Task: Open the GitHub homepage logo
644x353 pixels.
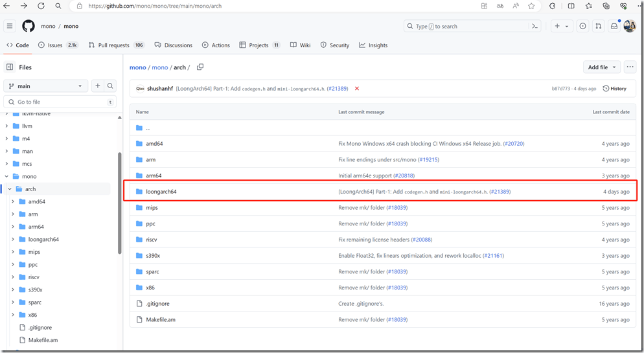Action: point(29,26)
